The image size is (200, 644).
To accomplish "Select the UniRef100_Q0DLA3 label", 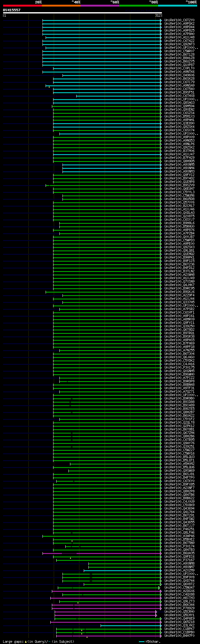I will coord(179,213).
